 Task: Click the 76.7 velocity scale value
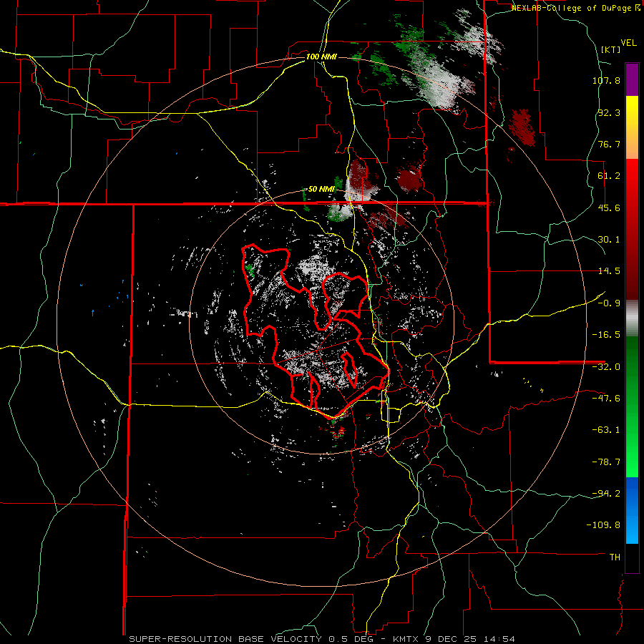(609, 144)
